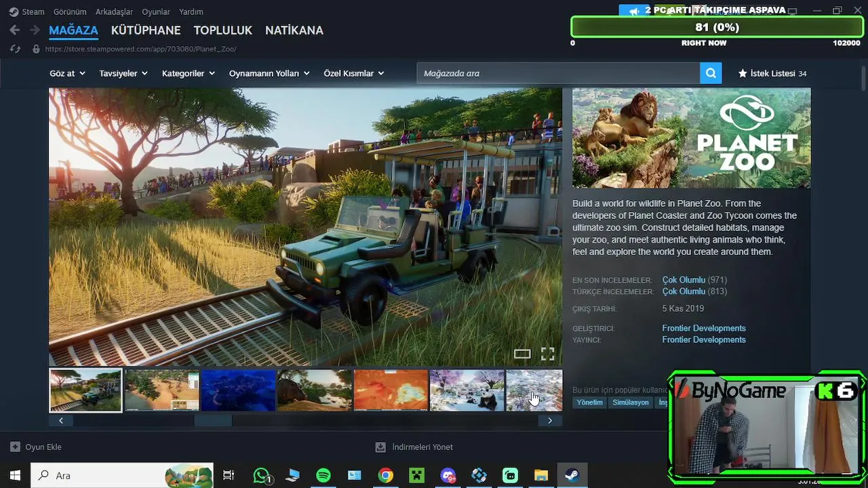Screen dimensions: 868x488
Task: Go back with the left arrow
Action: click(x=15, y=30)
